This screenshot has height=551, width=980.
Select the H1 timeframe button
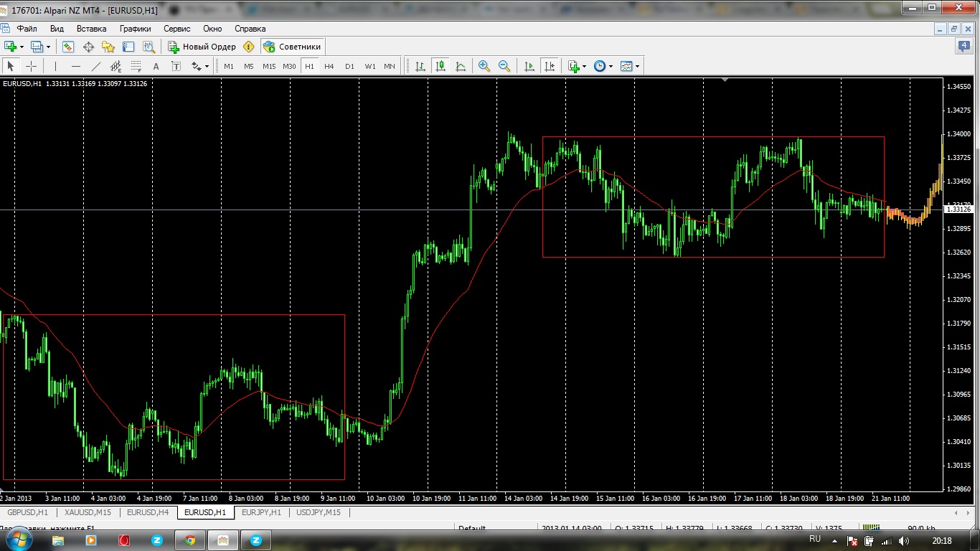[309, 66]
